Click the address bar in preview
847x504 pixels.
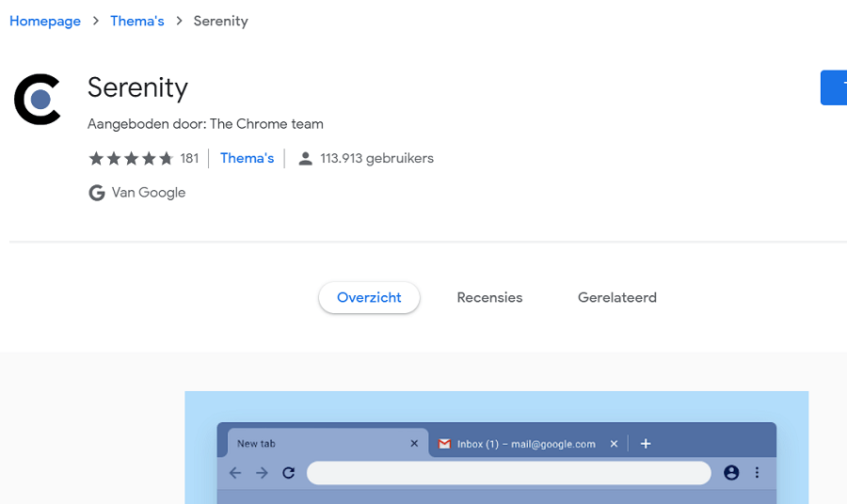pyautogui.click(x=509, y=473)
